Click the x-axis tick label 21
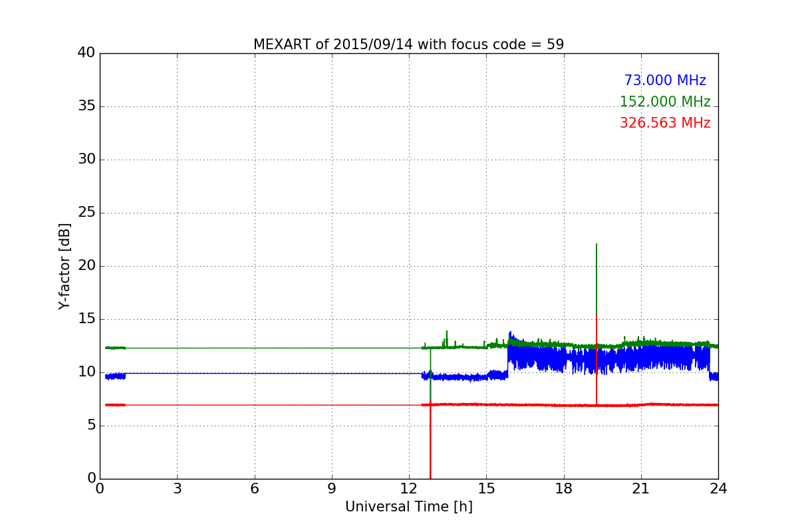The height and width of the screenshot is (532, 798). click(641, 489)
